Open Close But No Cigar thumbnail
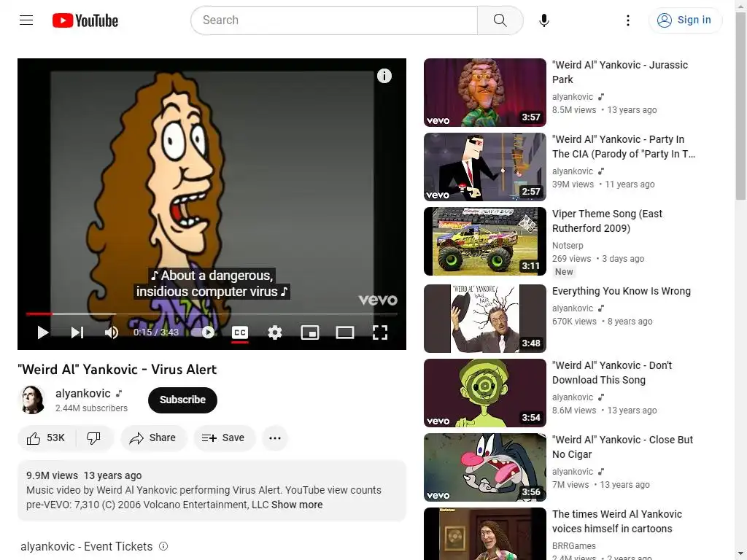Image resolution: width=747 pixels, height=560 pixels. click(x=484, y=467)
